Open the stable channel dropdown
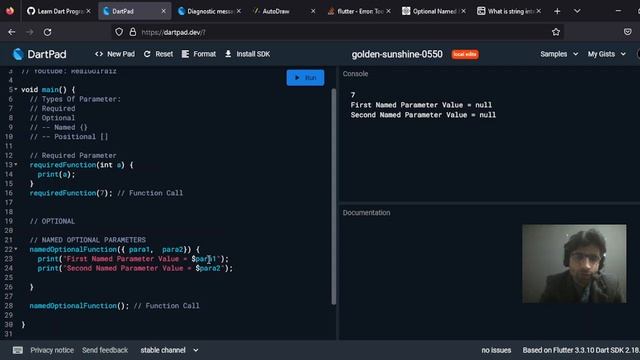Screen dimensions: 640x360 (169, 350)
